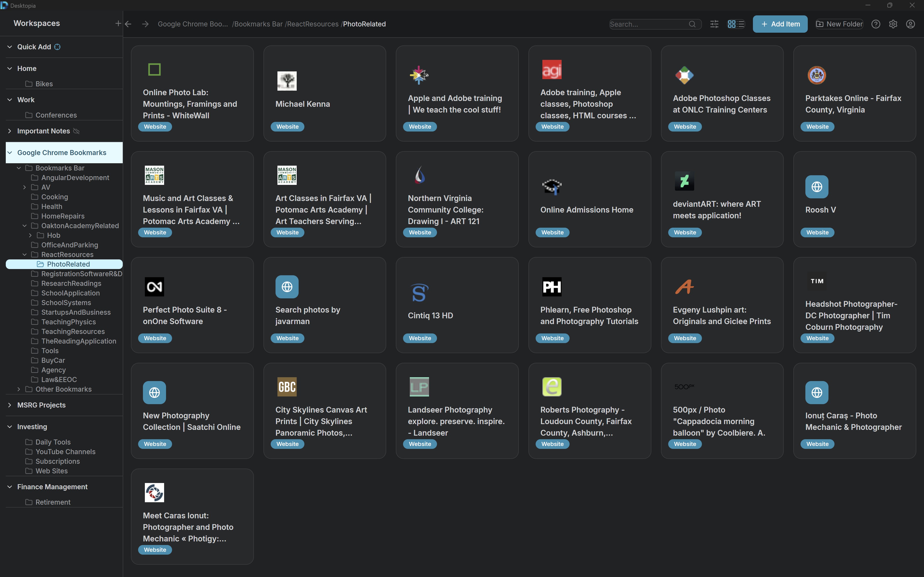Viewport: 924px width, 577px height.
Task: Open the help icon
Action: click(x=875, y=24)
